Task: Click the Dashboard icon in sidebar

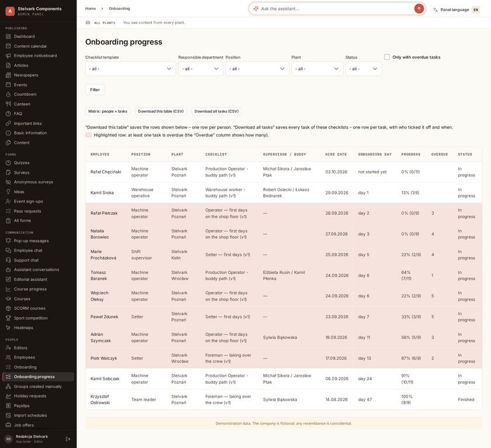Action: (x=8, y=37)
